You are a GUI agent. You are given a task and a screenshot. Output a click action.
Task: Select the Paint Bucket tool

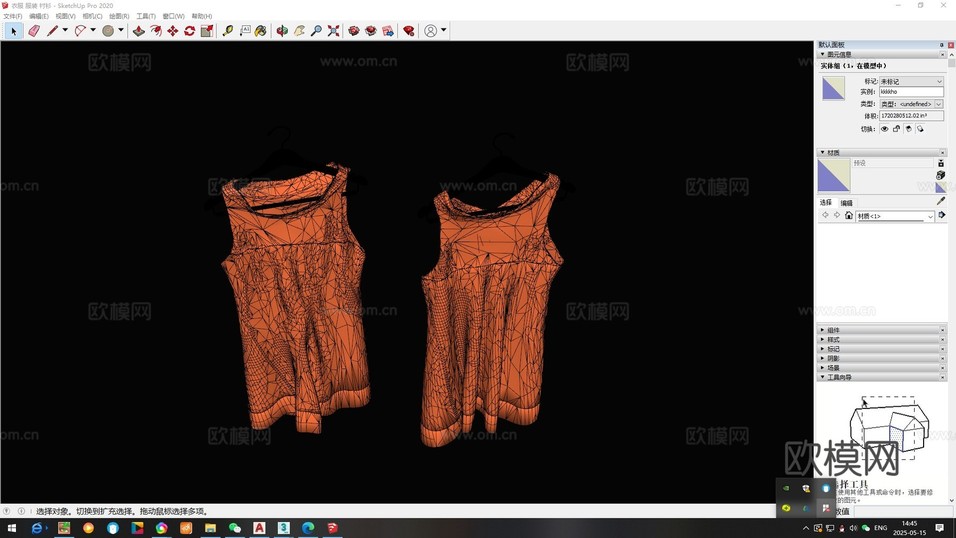(261, 30)
